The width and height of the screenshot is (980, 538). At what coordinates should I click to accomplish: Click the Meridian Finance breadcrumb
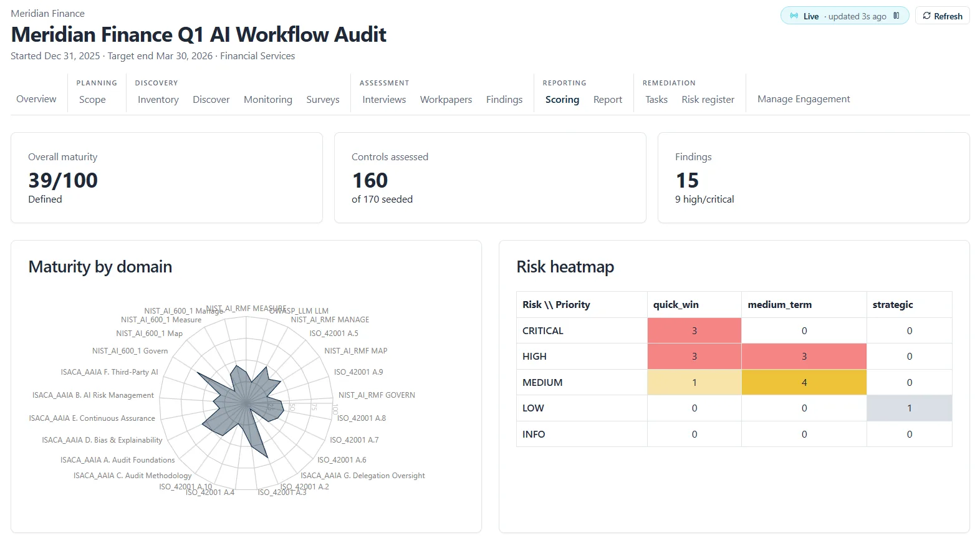coord(47,13)
